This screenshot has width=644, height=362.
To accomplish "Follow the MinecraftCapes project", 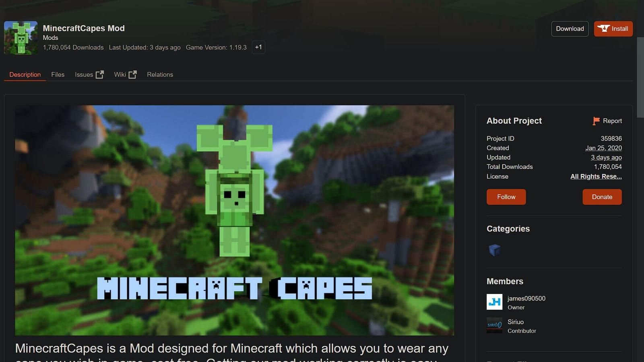I will pos(506,197).
